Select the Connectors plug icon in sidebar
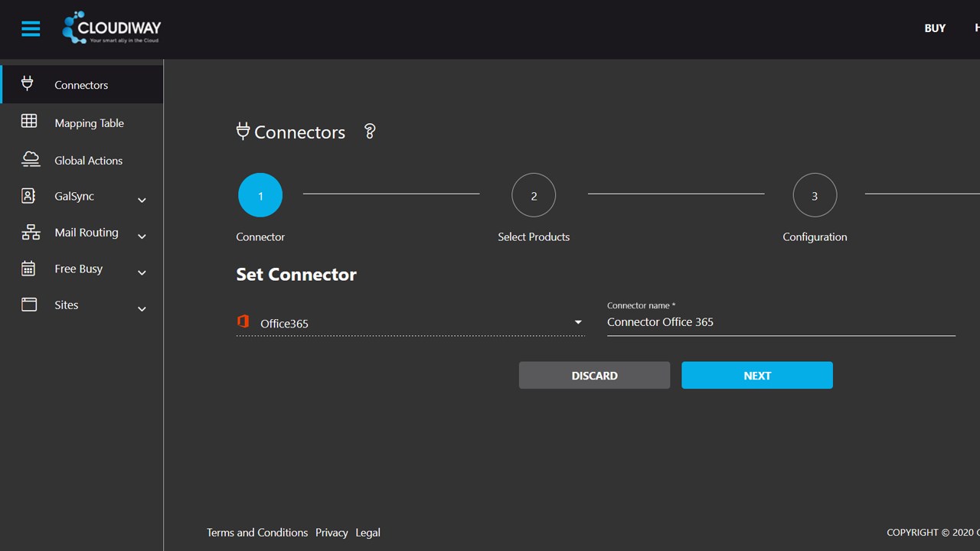 tap(28, 83)
